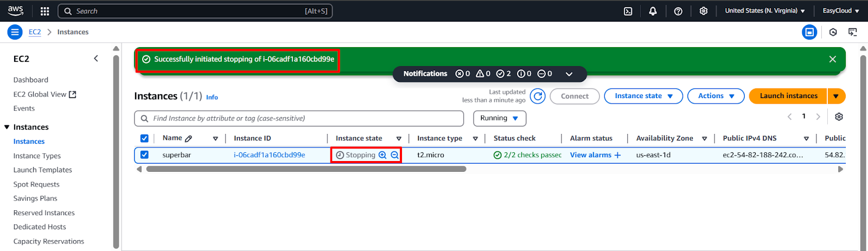Click the zoom-in filter icon beside Stopping

click(382, 155)
